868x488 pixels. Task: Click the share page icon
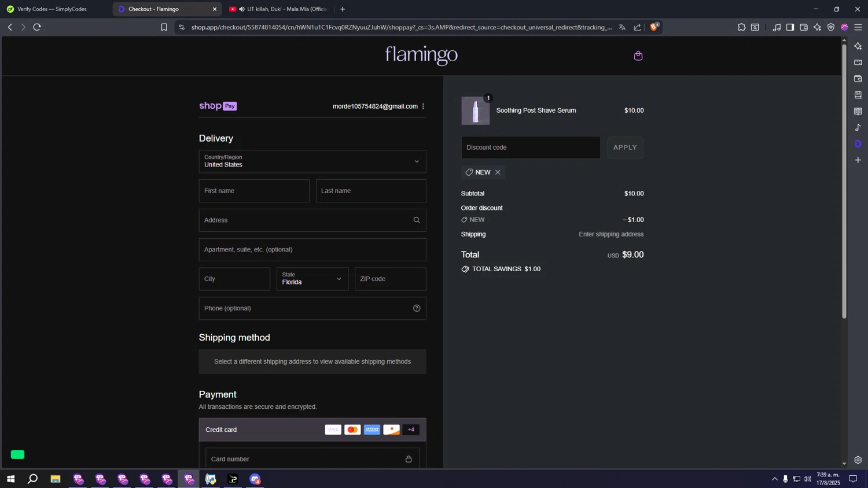[x=637, y=27]
